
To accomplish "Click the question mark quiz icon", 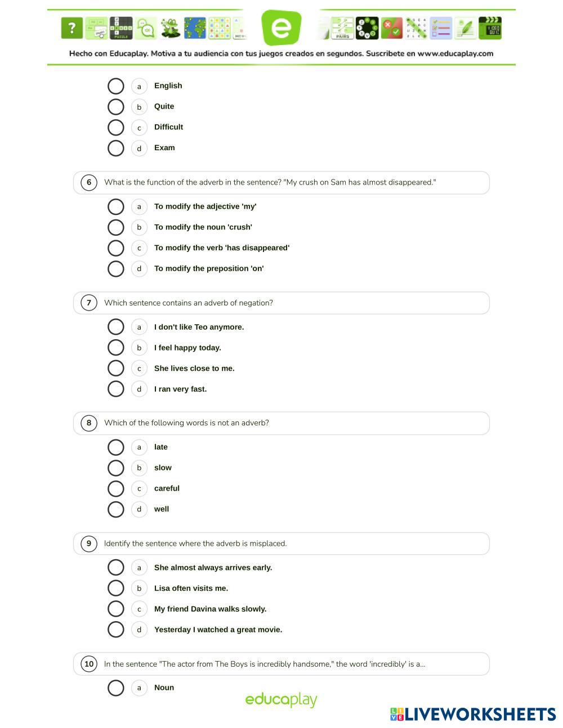I will (x=72, y=28).
